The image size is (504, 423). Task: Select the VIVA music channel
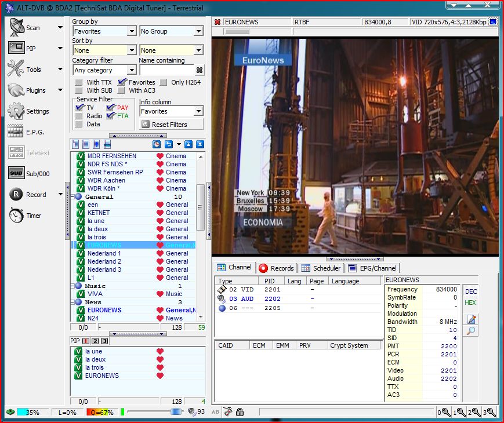133,294
